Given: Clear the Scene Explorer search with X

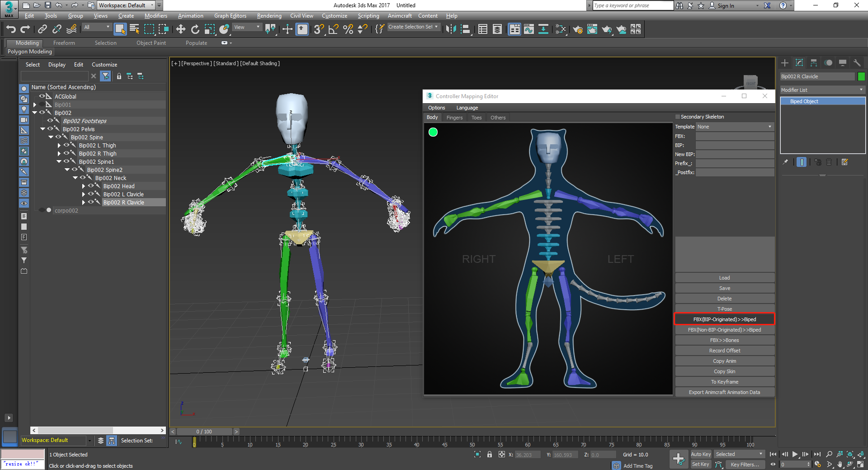Looking at the screenshot, I should point(94,76).
